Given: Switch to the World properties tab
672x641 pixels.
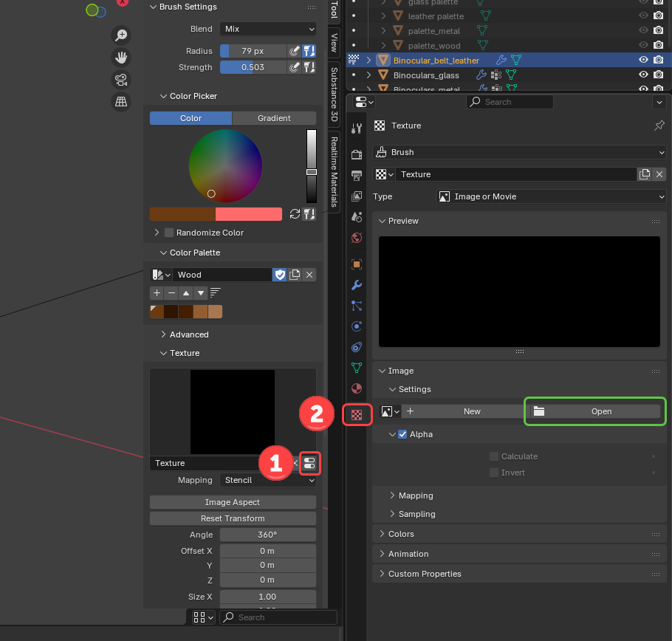Looking at the screenshot, I should (x=357, y=238).
